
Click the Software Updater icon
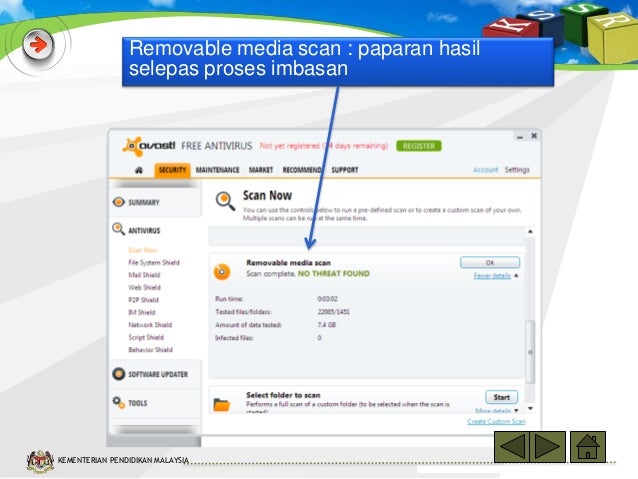[x=118, y=374]
